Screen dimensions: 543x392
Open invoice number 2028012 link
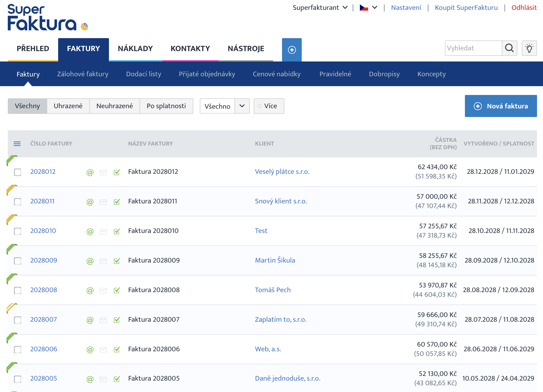[43, 171]
